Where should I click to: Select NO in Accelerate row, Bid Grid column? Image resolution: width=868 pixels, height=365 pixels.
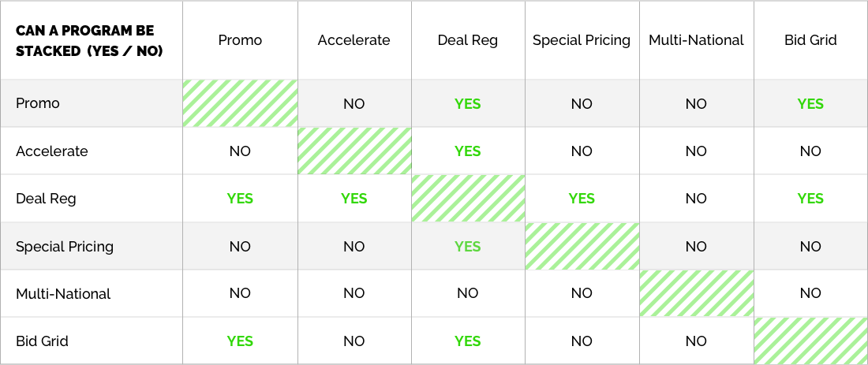[x=810, y=151]
